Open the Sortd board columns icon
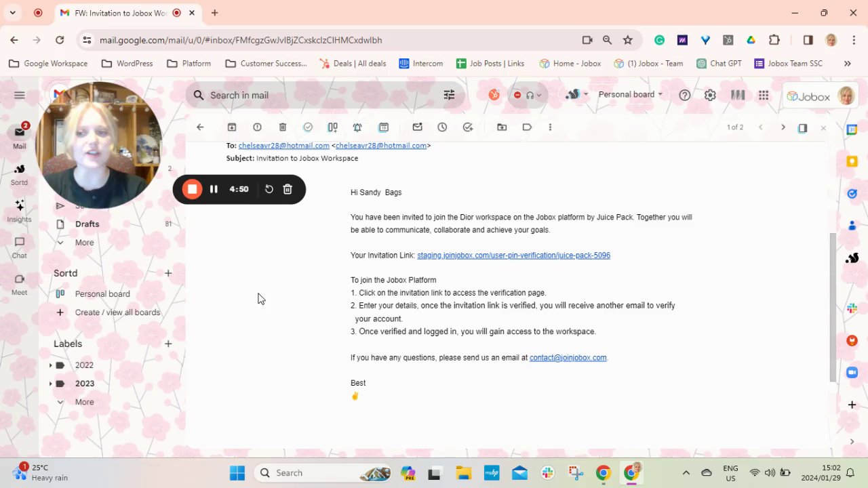The height and width of the screenshot is (488, 868). (x=738, y=96)
